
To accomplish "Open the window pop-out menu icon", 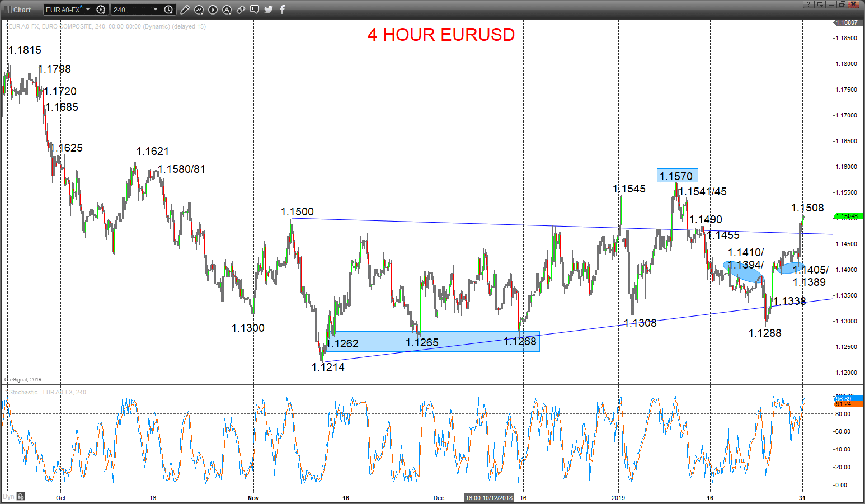I will coord(820,4).
